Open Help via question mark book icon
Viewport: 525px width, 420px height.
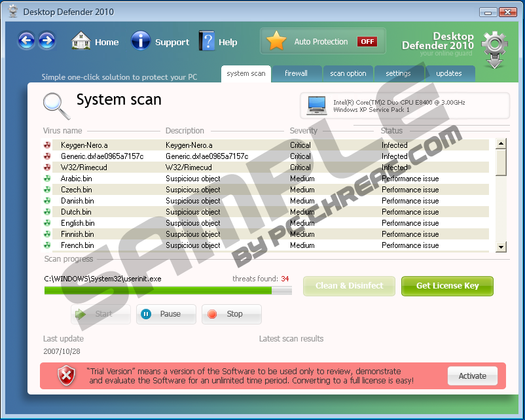pyautogui.click(x=207, y=41)
